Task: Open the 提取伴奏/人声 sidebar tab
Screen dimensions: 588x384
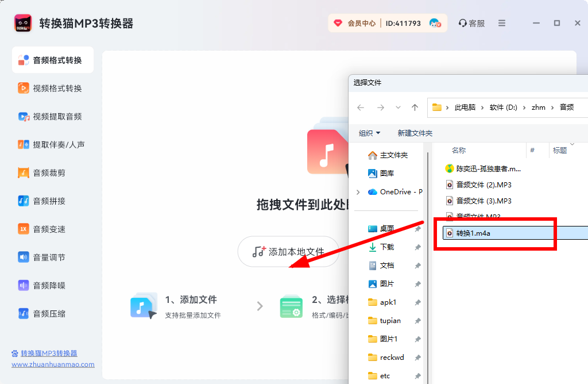Action: pyautogui.click(x=53, y=144)
